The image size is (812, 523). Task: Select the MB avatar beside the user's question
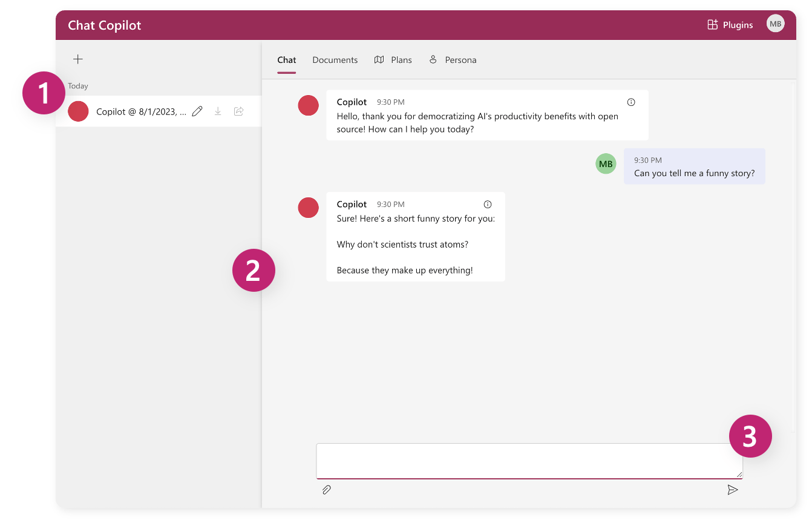click(606, 163)
